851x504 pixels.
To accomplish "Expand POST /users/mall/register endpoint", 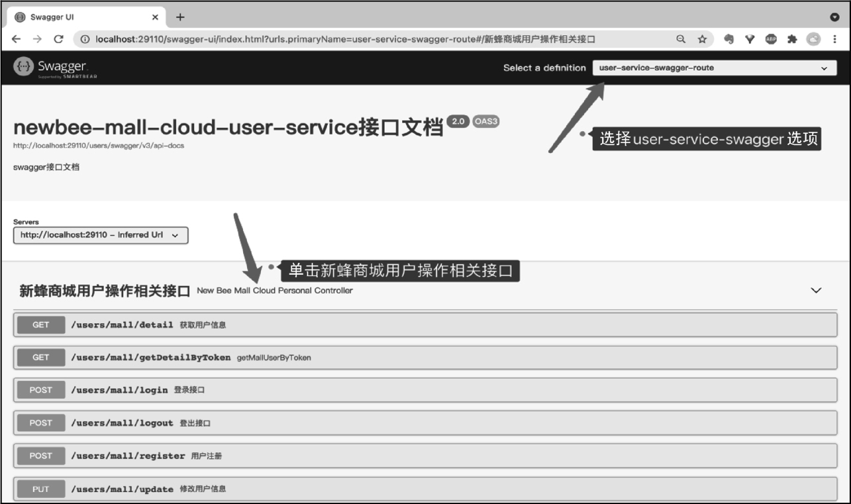I will pos(425,456).
